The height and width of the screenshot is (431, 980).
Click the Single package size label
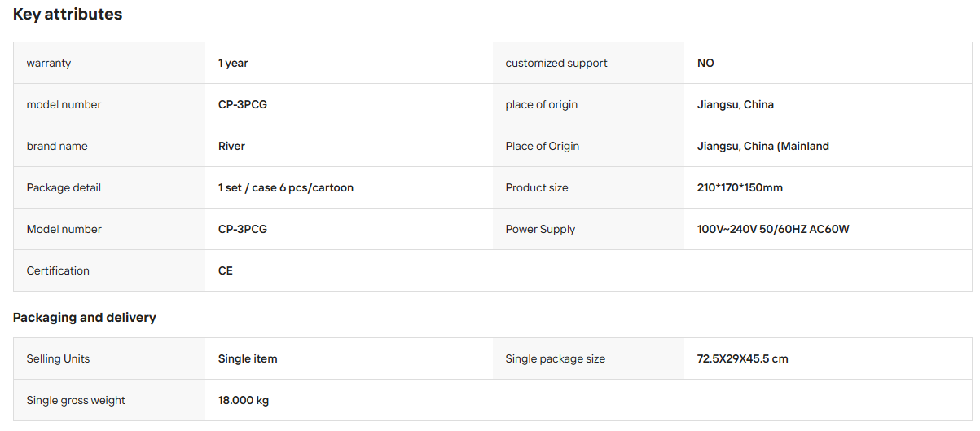coord(556,358)
